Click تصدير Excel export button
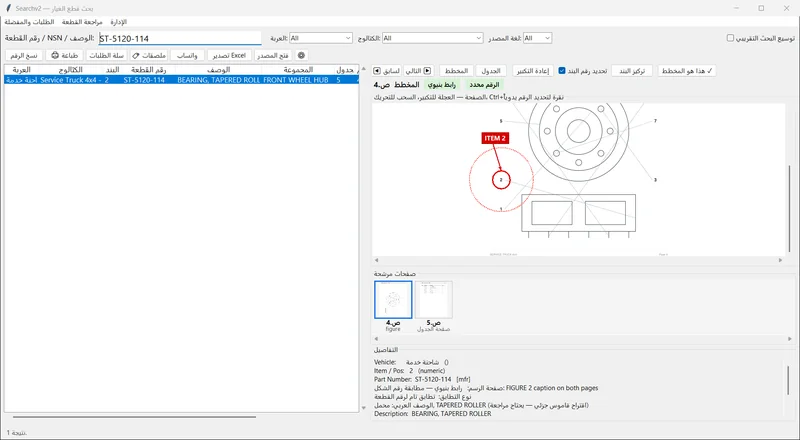The image size is (800, 440). point(229,55)
